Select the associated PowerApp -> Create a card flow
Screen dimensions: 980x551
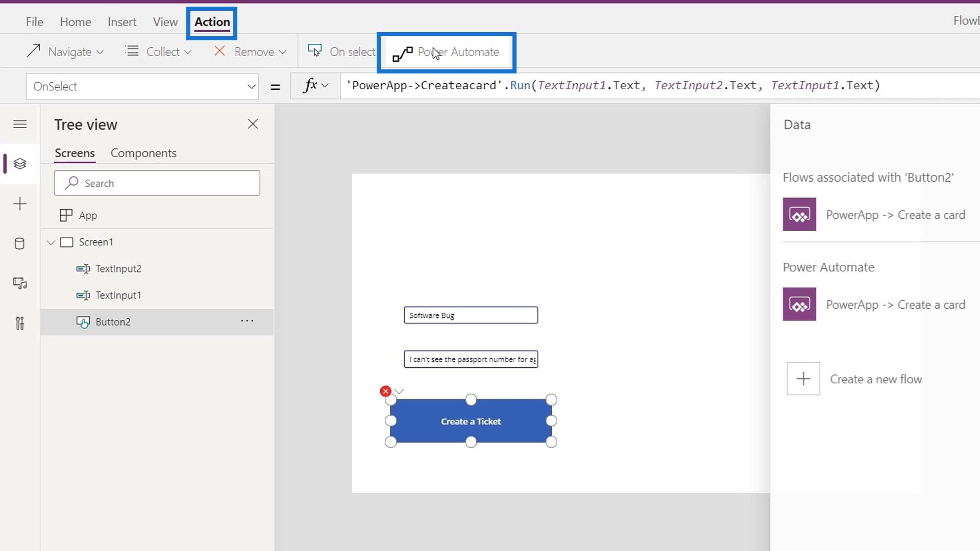tap(874, 215)
